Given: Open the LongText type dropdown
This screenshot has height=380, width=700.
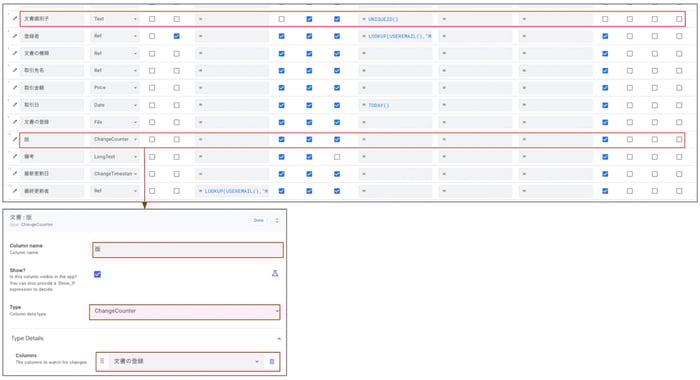Looking at the screenshot, I should pyautogui.click(x=115, y=157).
